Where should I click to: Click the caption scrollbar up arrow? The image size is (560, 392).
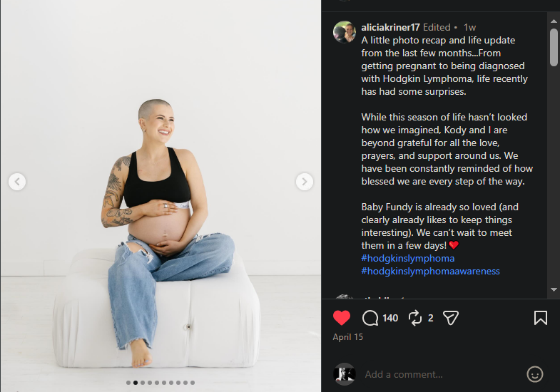coord(554,21)
